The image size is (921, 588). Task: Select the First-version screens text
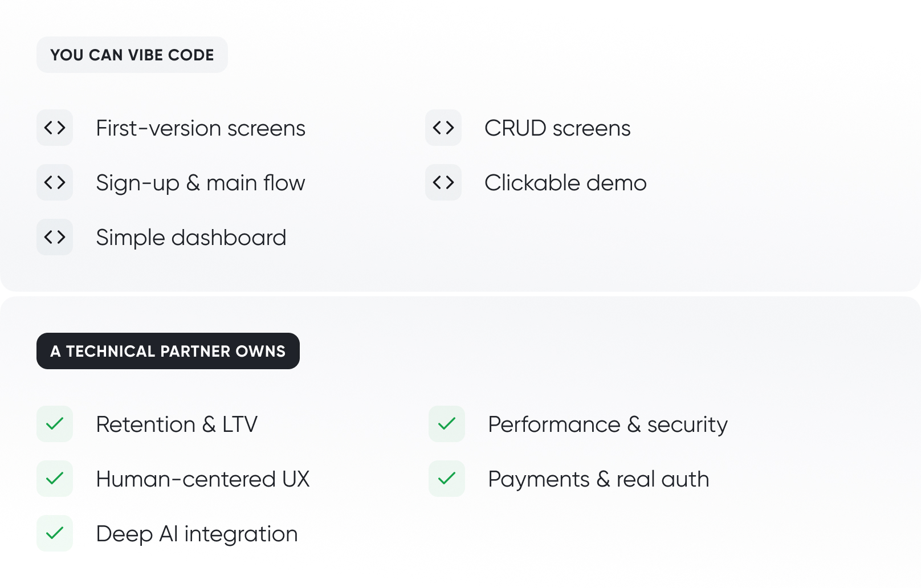click(201, 128)
